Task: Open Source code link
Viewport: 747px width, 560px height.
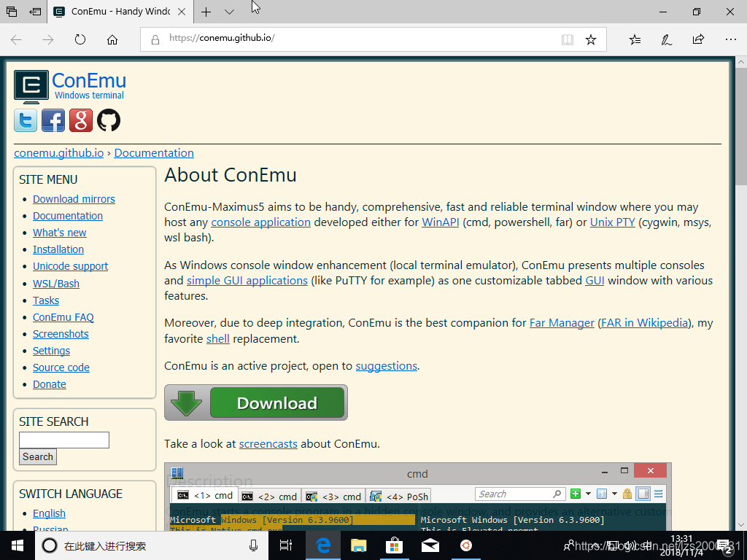Action: 61,367
